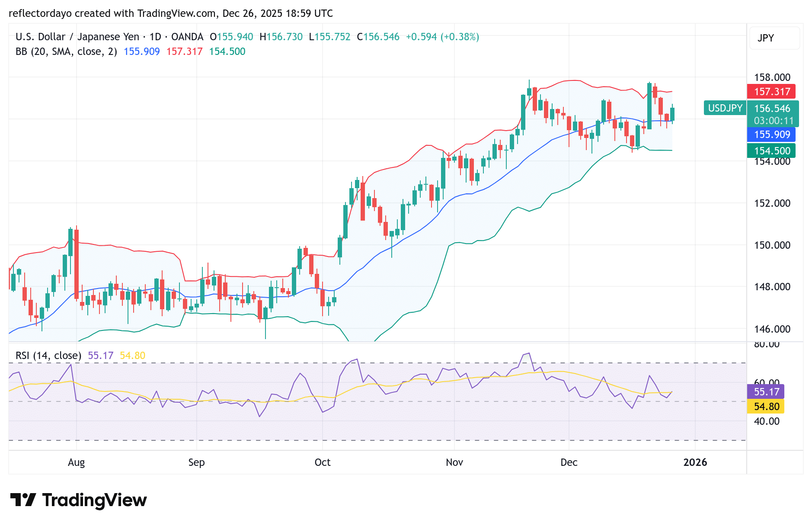Click the reflectordayo TradingView.com attribution link
Viewport: 812px width, 526px height.
(x=171, y=13)
